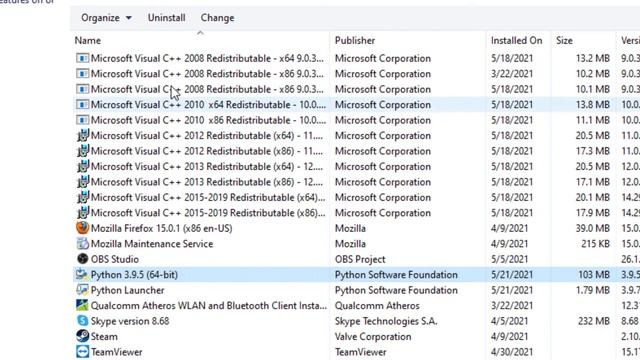Click the Mozilla Maintenance Service icon
Viewport: 640px width, 360px height.
[x=82, y=243]
